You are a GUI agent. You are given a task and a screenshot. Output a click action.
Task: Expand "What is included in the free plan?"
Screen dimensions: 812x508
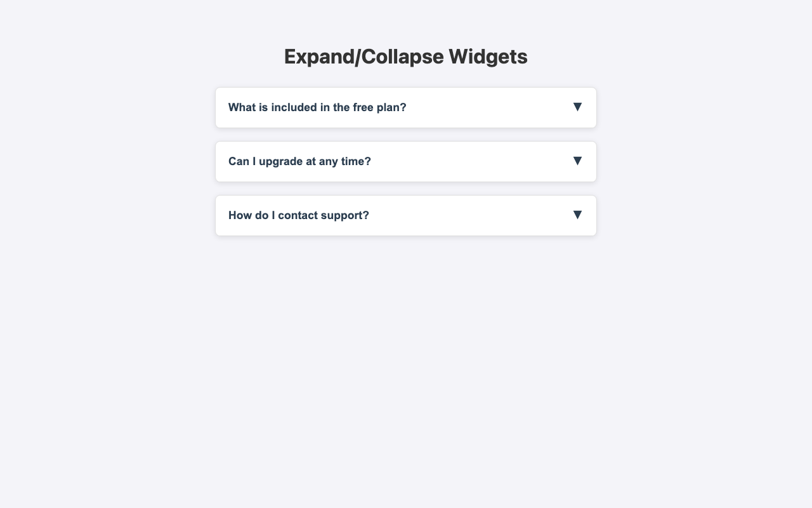click(406, 107)
